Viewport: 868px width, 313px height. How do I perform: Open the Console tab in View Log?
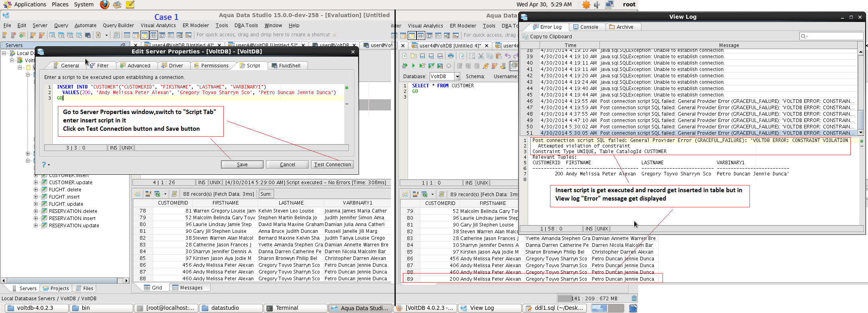(586, 27)
